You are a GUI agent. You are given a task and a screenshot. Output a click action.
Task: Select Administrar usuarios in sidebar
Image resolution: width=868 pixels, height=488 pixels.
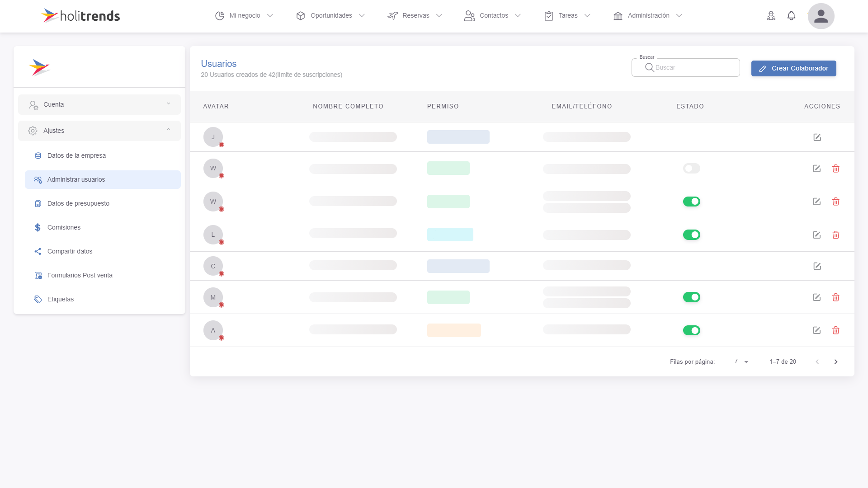(x=103, y=179)
